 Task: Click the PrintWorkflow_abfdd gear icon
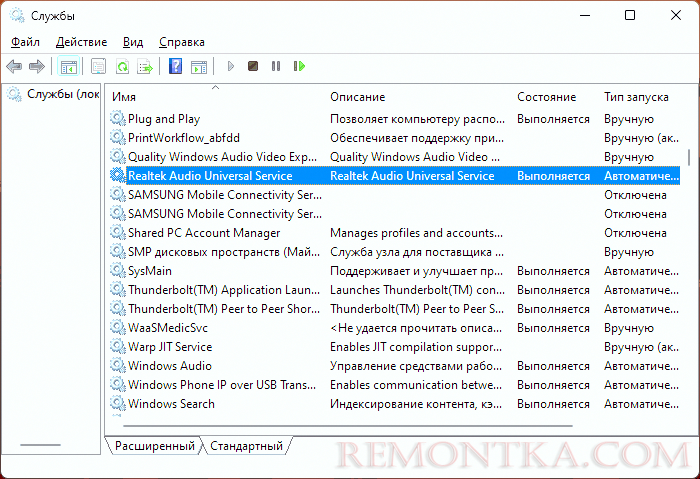pyautogui.click(x=118, y=137)
